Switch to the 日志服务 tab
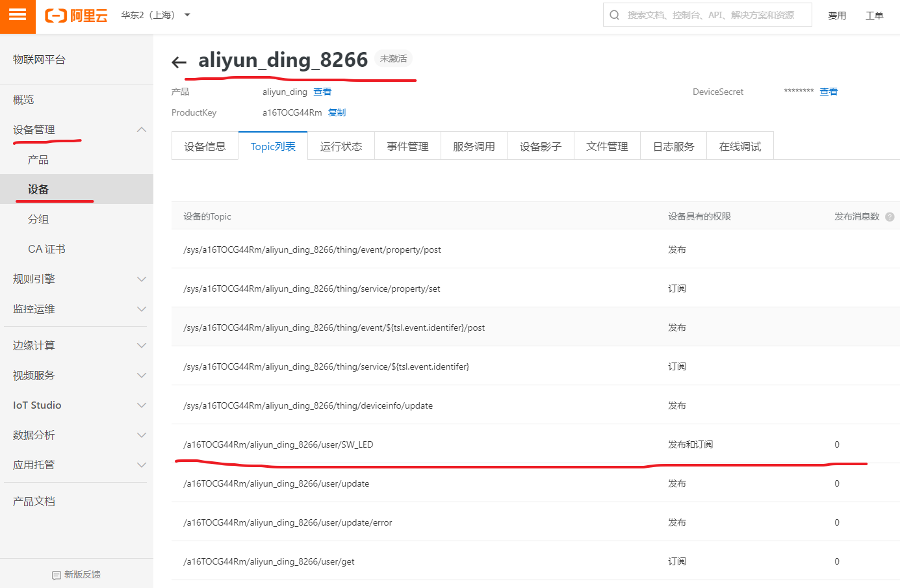Image resolution: width=900 pixels, height=588 pixels. click(673, 146)
